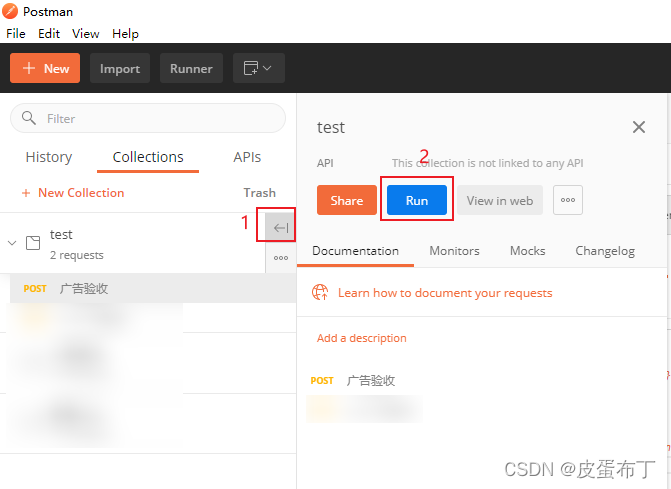Viewport: 671px width, 489px height.
Task: Open the Mocks tab
Action: pos(528,251)
